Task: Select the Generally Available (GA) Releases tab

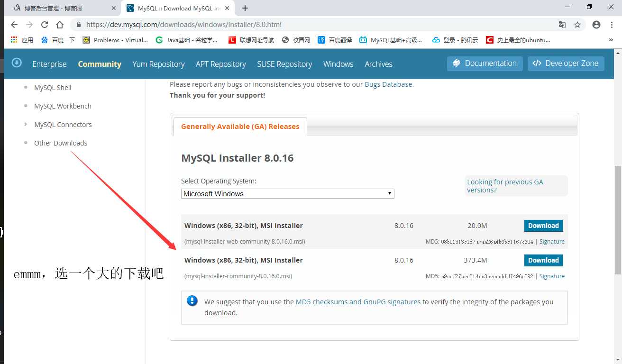Action: [240, 127]
